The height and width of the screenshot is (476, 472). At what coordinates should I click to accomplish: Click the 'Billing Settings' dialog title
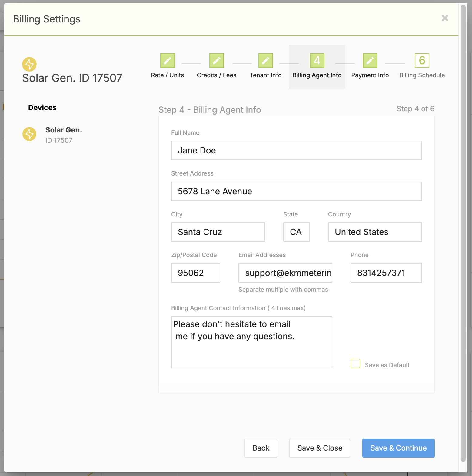(x=47, y=19)
